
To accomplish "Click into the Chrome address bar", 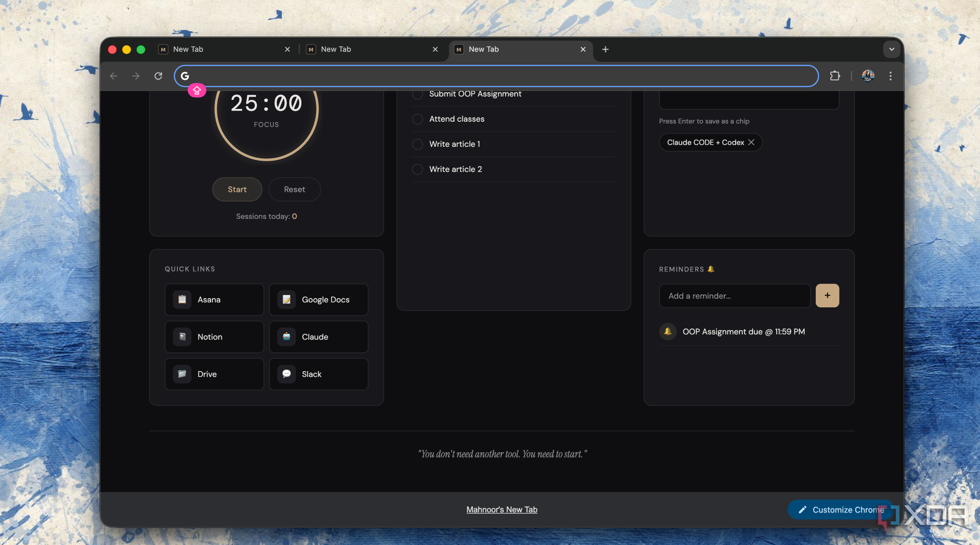I will [x=496, y=76].
